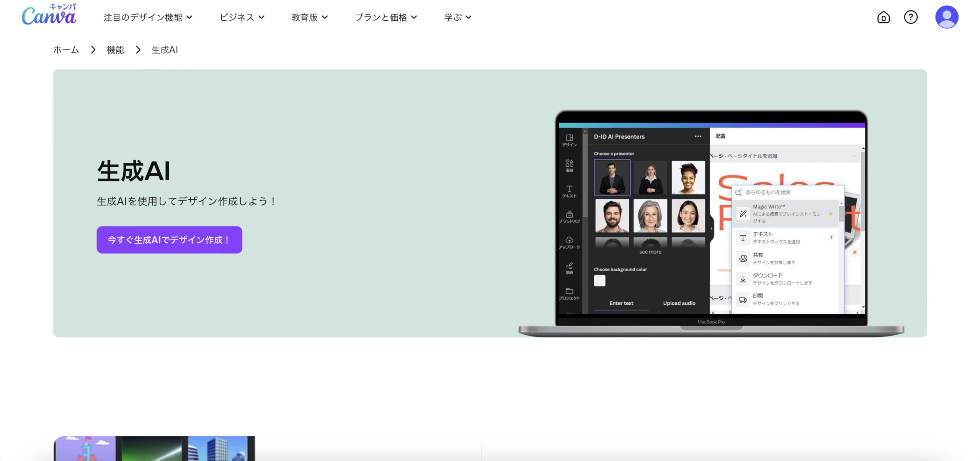The image size is (980, 461).
Task: Click 生成AIを使用してデザイン作成しよう！ subtitle
Action: (x=186, y=201)
